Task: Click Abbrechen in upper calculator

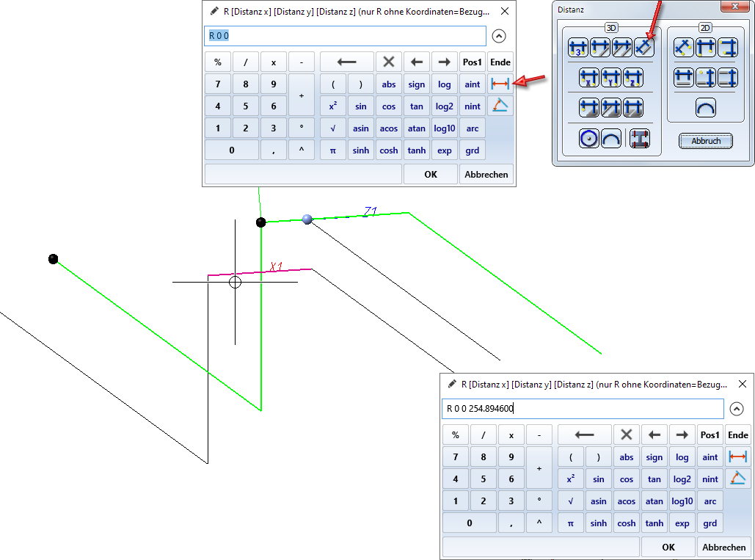Action: (x=486, y=174)
